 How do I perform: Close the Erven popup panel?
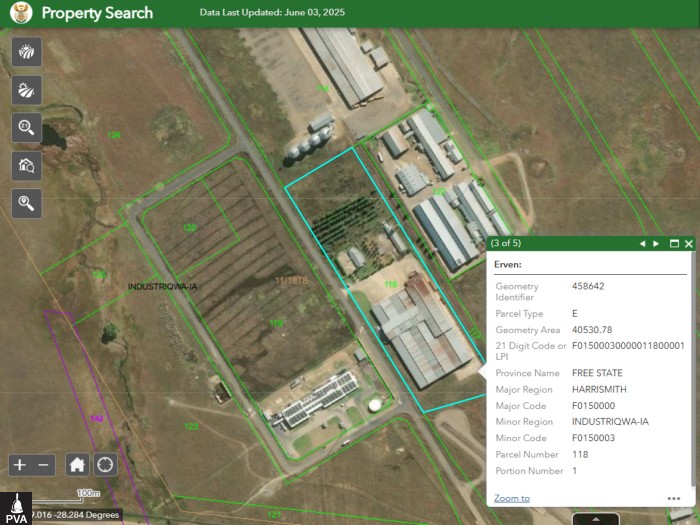[689, 243]
